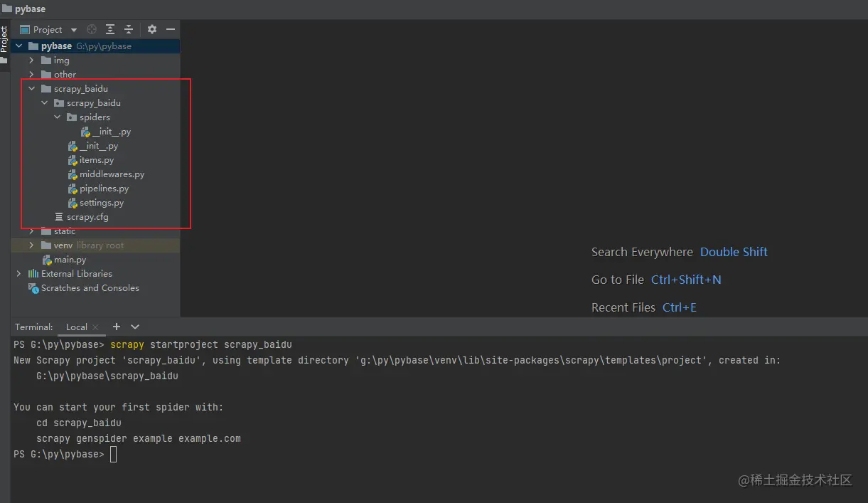
Task: Click the locate/select opened file icon
Action: point(92,29)
